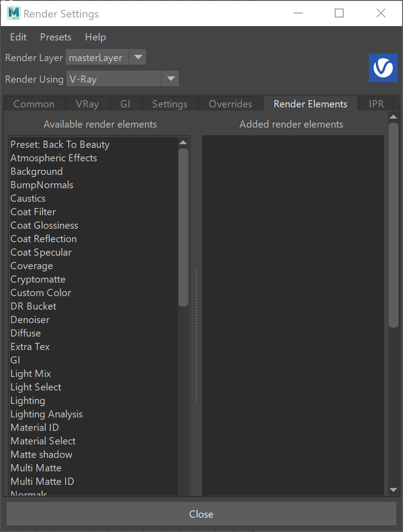The image size is (403, 532).
Task: Open the Render Using dropdown arrow
Action: click(x=171, y=79)
